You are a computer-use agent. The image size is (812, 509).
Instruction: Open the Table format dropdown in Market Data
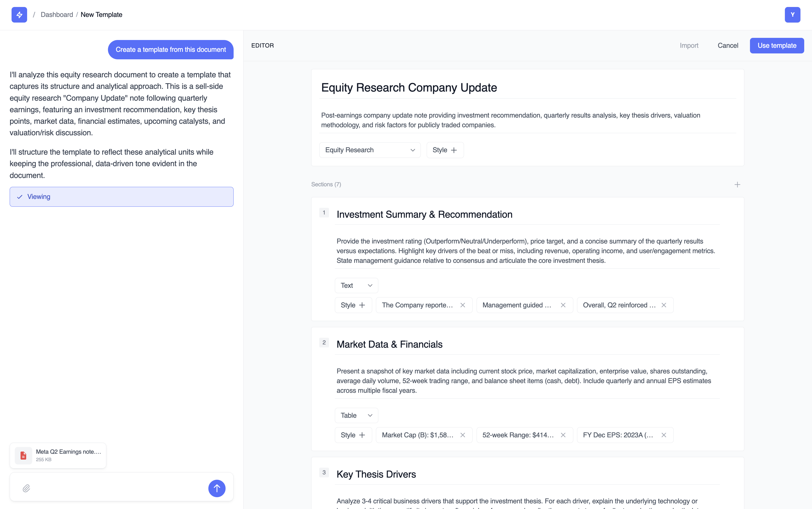[356, 415]
